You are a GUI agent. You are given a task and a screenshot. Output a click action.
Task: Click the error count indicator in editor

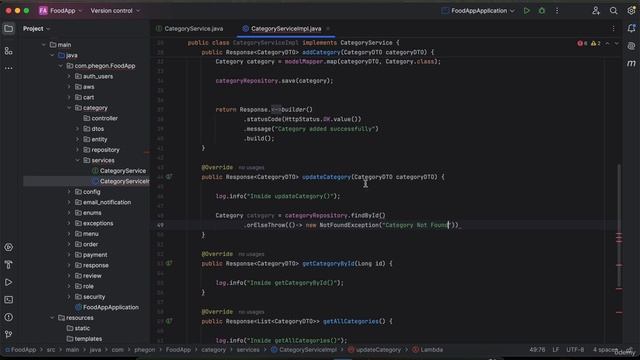[582, 43]
